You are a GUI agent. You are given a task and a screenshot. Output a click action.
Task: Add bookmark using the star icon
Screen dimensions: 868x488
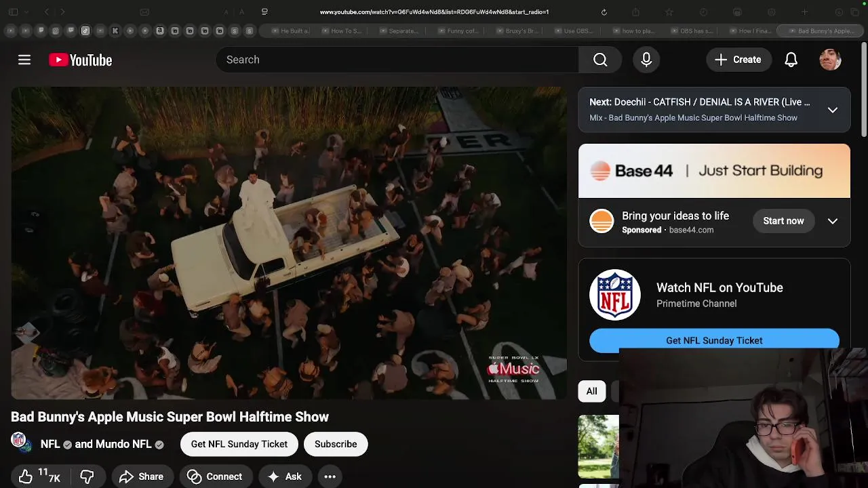[669, 12]
